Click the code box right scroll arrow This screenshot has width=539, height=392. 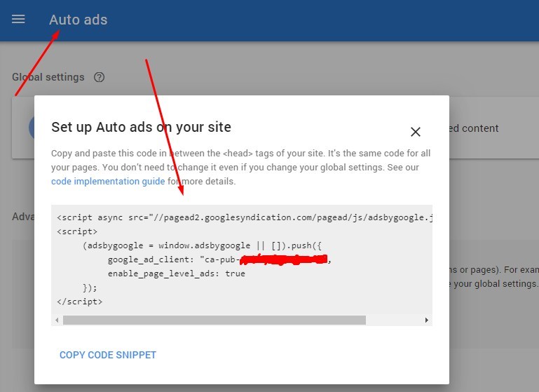click(427, 320)
